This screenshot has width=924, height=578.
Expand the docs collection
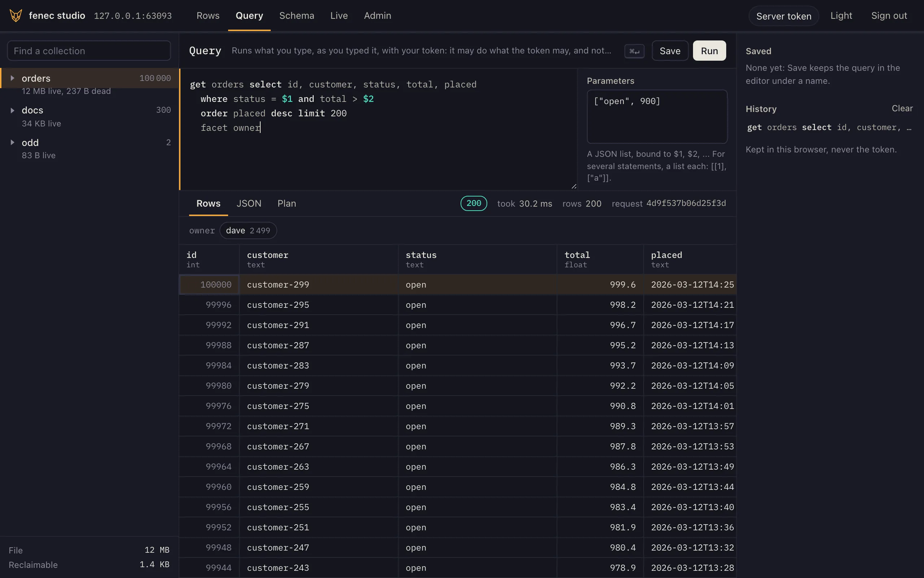12,111
